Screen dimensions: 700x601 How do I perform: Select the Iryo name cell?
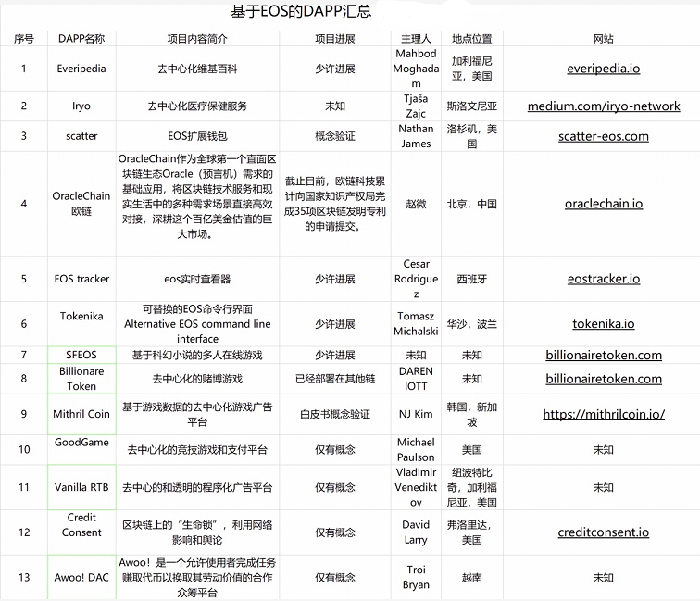tap(81, 106)
